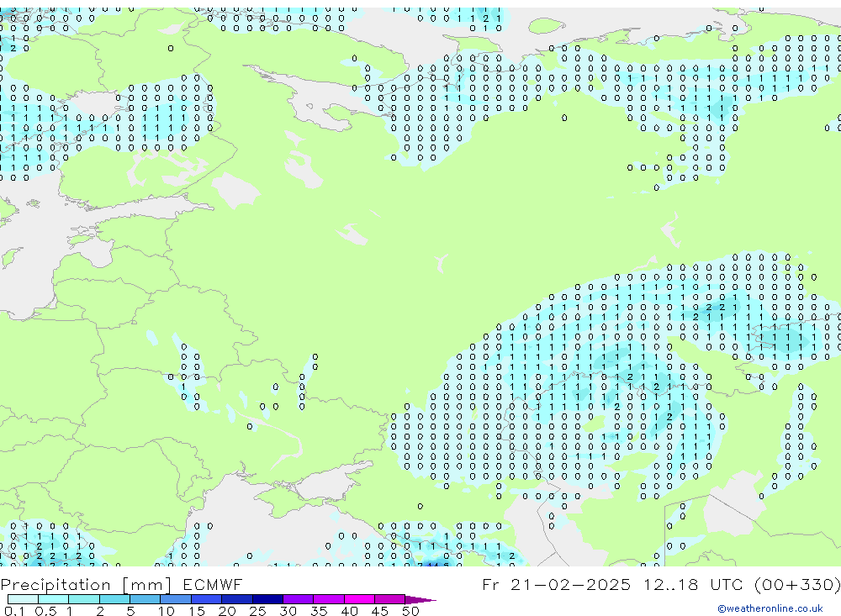Click the legend label '25'
841x616 pixels.
click(x=258, y=611)
